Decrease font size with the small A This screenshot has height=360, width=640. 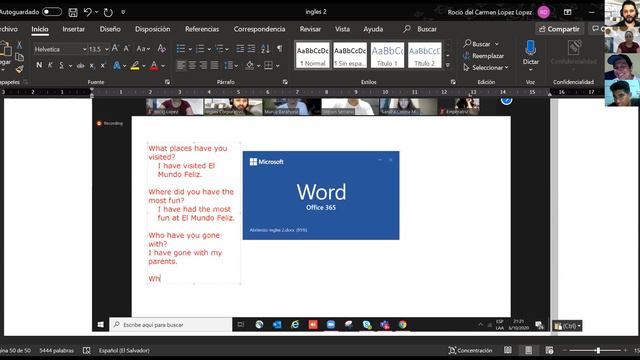click(127, 49)
